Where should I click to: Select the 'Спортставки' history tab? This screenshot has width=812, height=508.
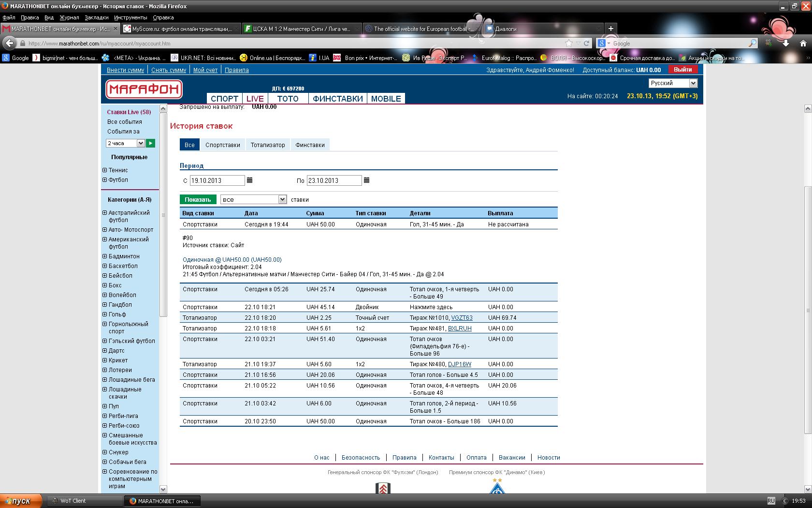tap(223, 145)
